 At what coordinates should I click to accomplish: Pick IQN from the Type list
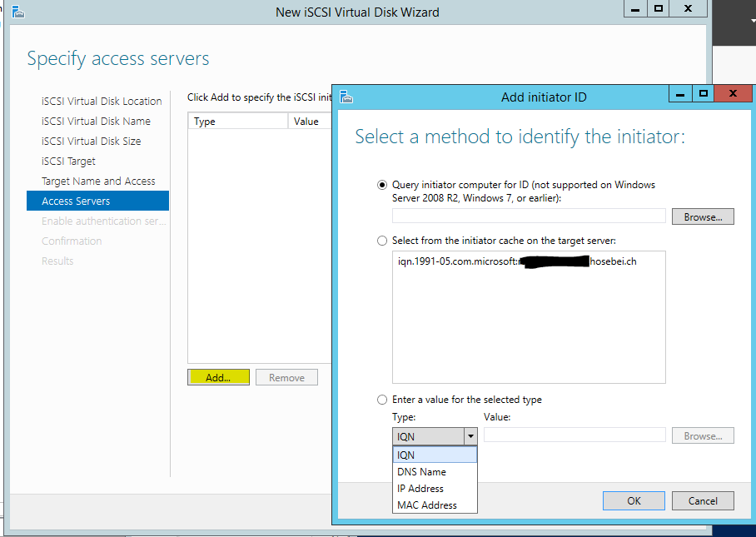435,455
